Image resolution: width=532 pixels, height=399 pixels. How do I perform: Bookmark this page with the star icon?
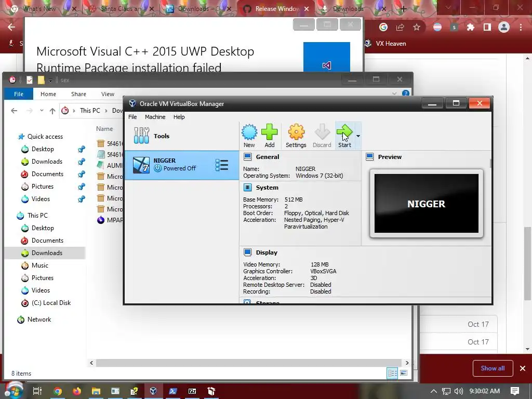417,27
